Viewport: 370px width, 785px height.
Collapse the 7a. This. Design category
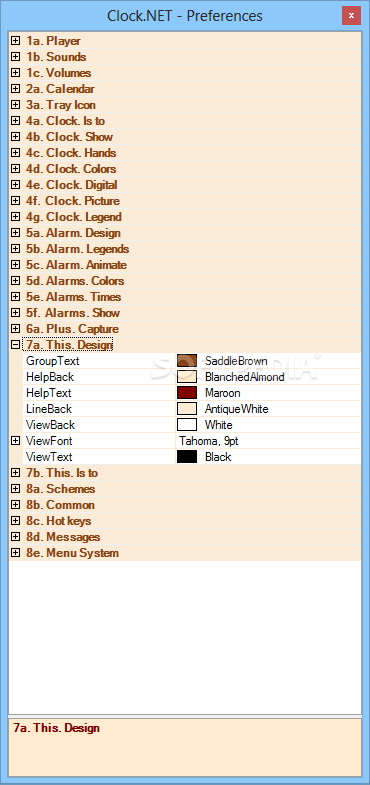pyautogui.click(x=16, y=345)
